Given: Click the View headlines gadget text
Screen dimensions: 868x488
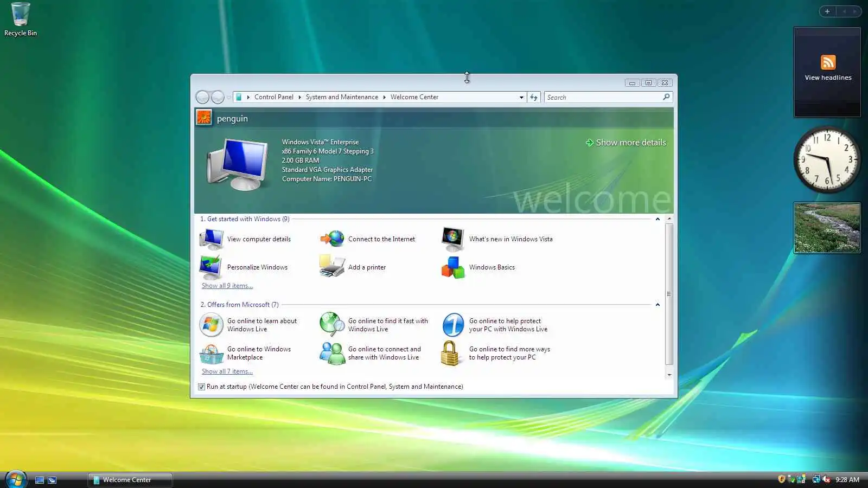Looking at the screenshot, I should (x=828, y=78).
